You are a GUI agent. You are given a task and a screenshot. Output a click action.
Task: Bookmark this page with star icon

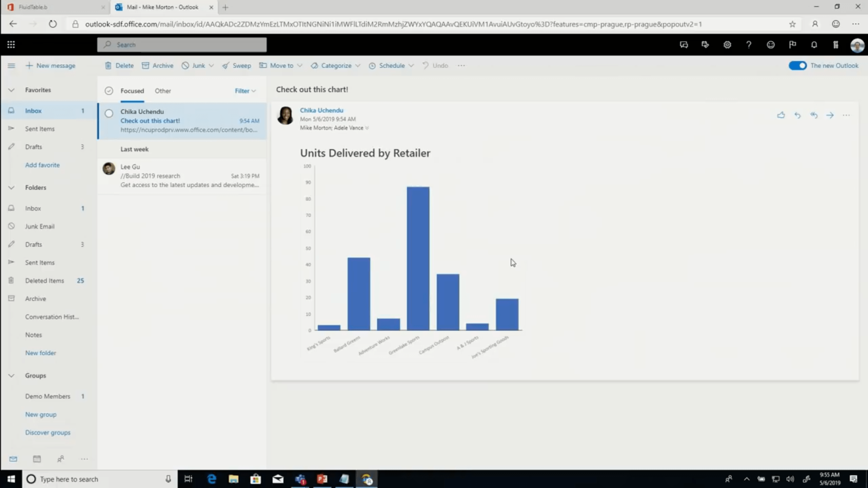point(792,24)
